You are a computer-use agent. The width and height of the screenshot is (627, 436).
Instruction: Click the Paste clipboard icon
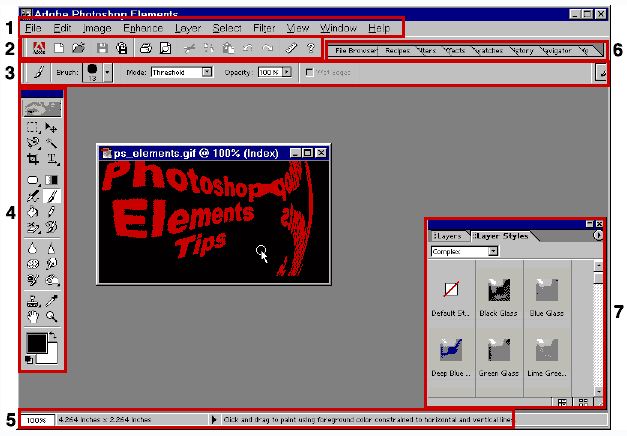[228, 48]
